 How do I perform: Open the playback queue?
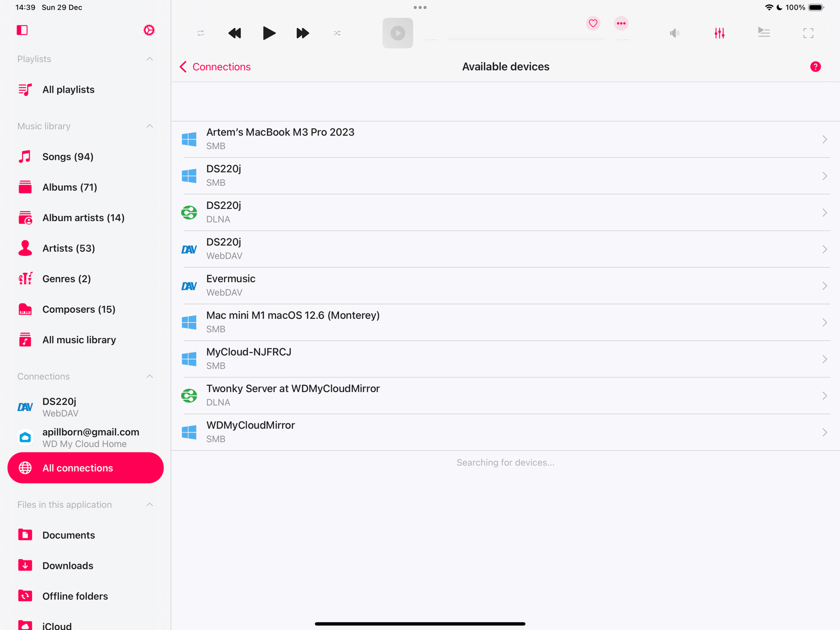tap(764, 33)
